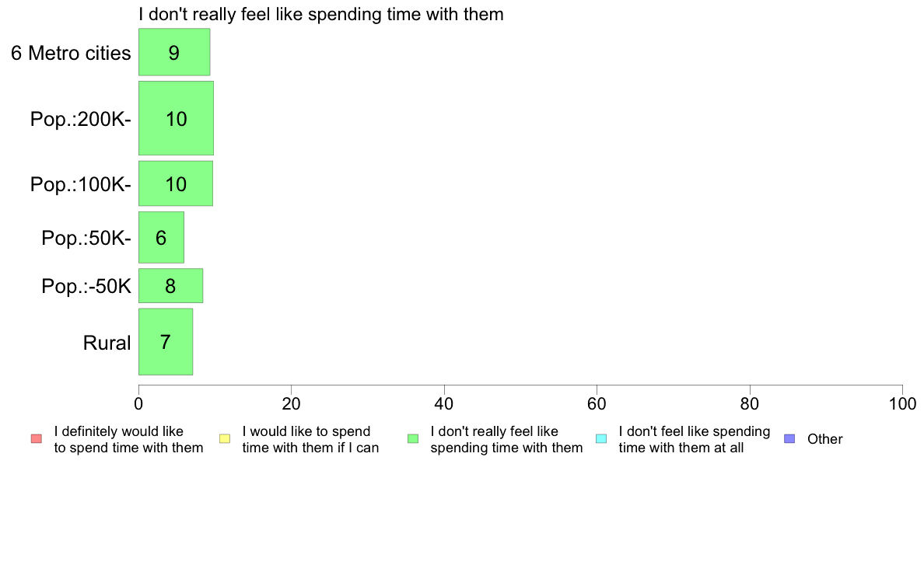
Task: Select the Pop.:50K- bar showing 6
Action: (x=161, y=237)
